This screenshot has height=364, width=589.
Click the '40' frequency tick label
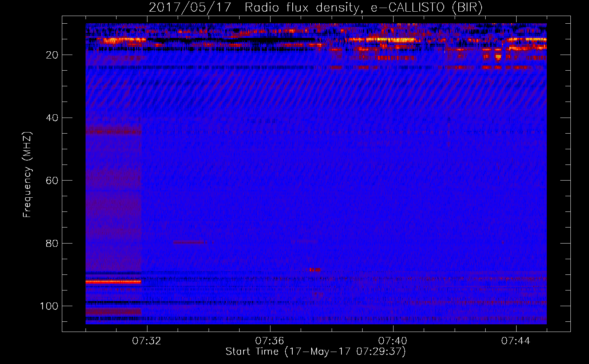(52, 118)
